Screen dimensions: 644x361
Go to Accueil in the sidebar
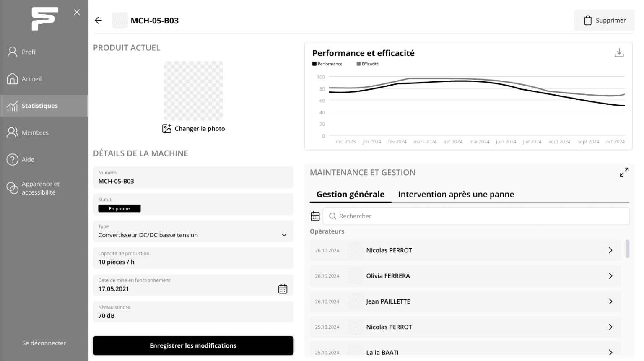point(31,79)
